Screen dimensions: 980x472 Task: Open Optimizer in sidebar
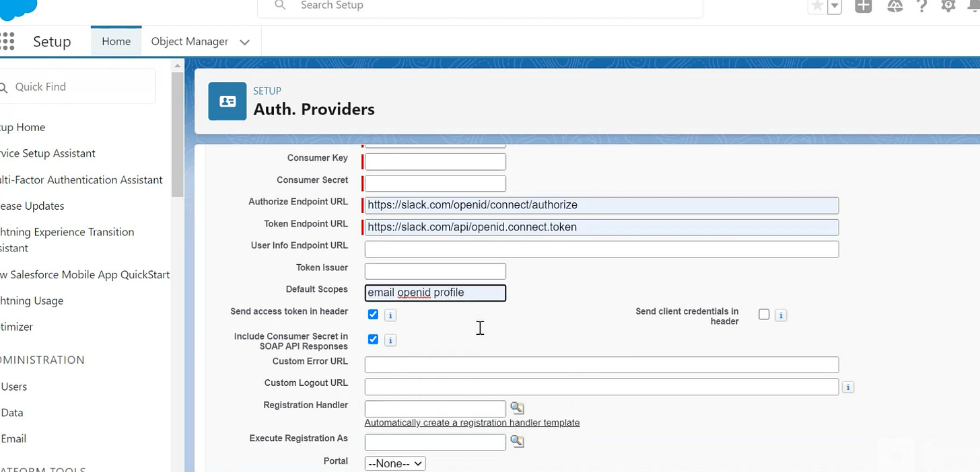click(17, 327)
